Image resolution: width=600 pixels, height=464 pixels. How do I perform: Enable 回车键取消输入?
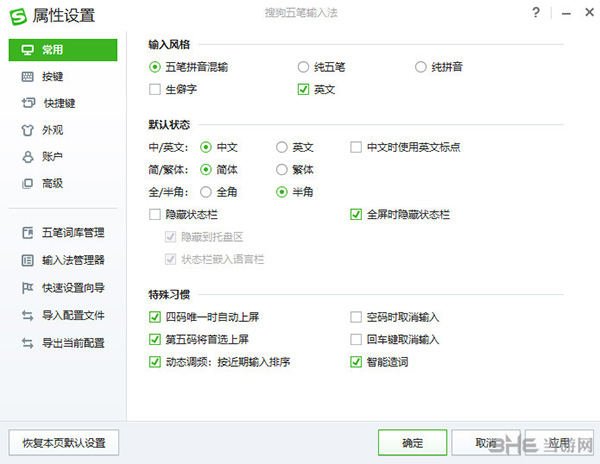[x=356, y=339]
